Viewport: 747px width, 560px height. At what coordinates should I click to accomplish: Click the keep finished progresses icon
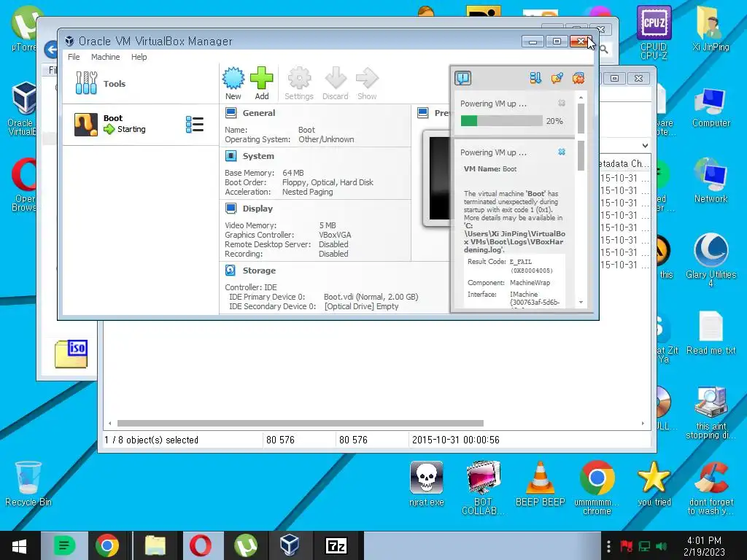coord(557,77)
